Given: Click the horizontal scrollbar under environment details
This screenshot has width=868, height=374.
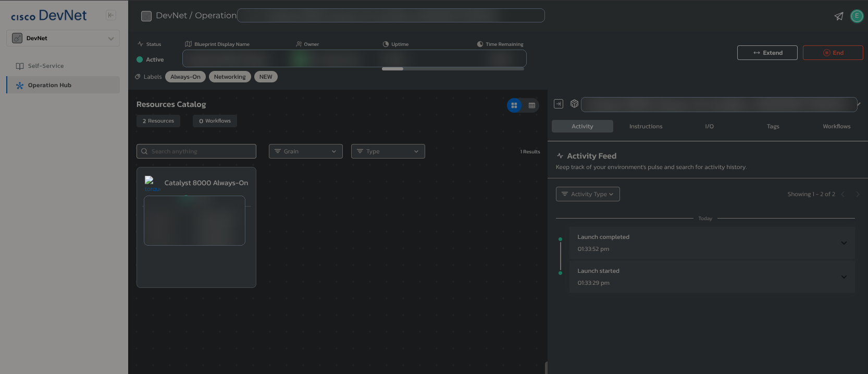Looking at the screenshot, I should point(393,69).
